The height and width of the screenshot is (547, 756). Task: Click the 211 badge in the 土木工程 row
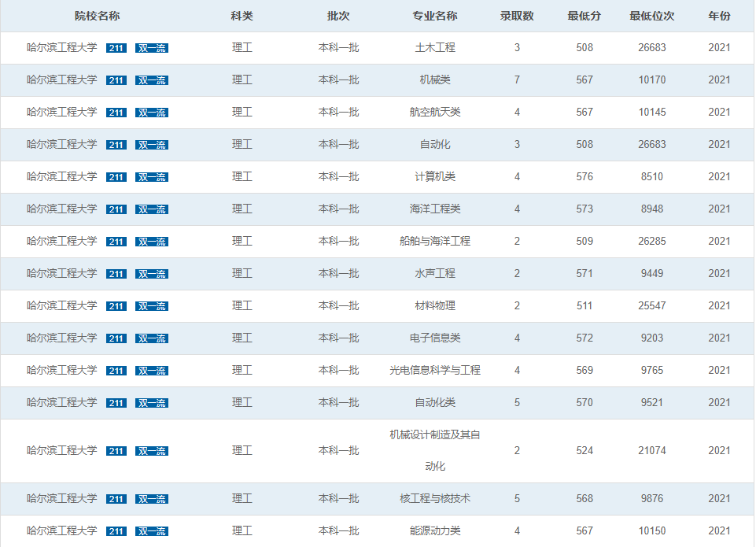coord(116,48)
